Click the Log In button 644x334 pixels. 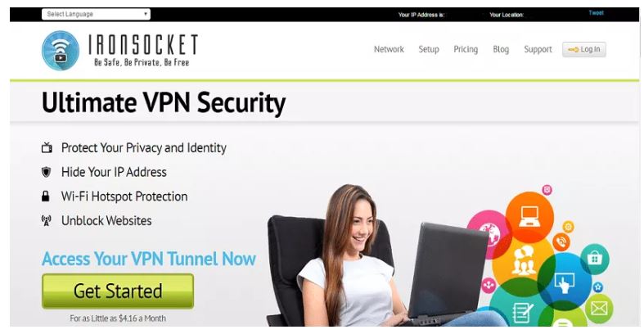point(584,49)
